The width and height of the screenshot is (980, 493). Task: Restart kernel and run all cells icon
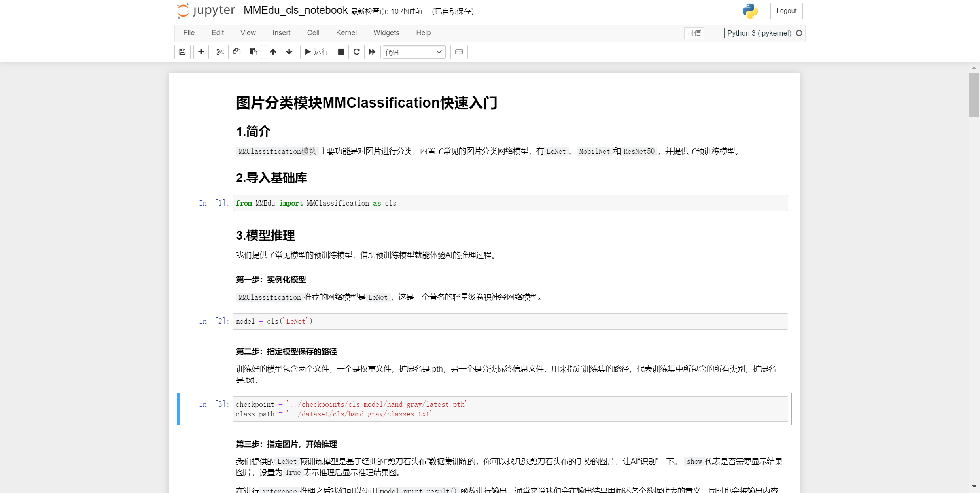[372, 52]
